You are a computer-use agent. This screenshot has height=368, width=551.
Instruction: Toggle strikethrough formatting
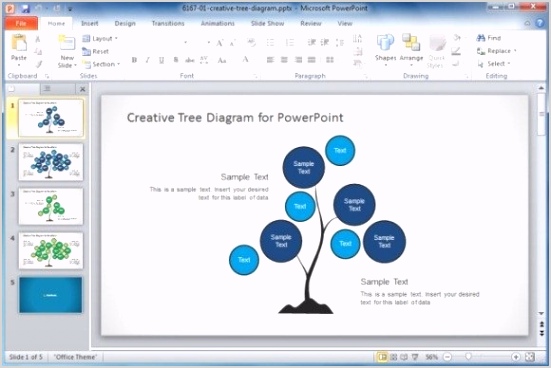point(190,60)
